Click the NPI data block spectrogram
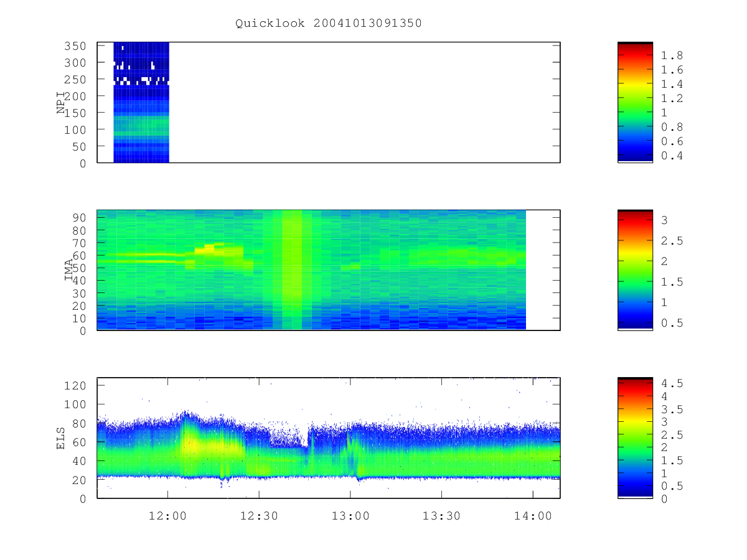This screenshot has width=747, height=560. [x=141, y=103]
